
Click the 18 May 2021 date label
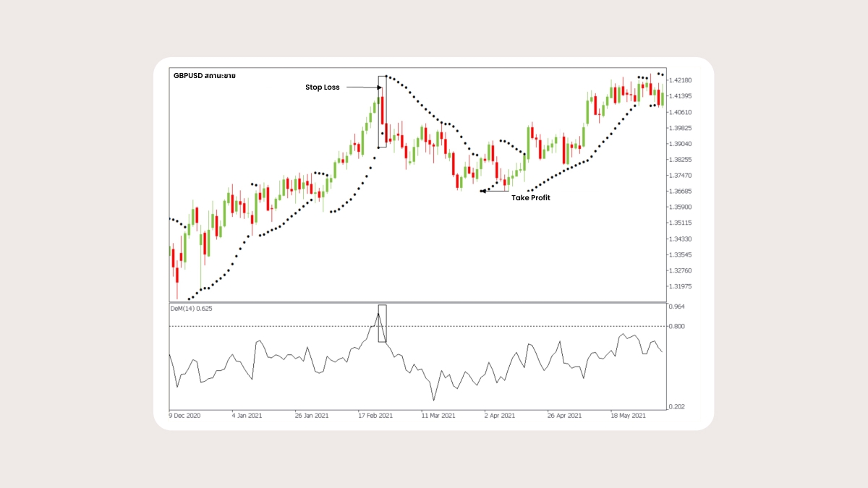pyautogui.click(x=627, y=416)
